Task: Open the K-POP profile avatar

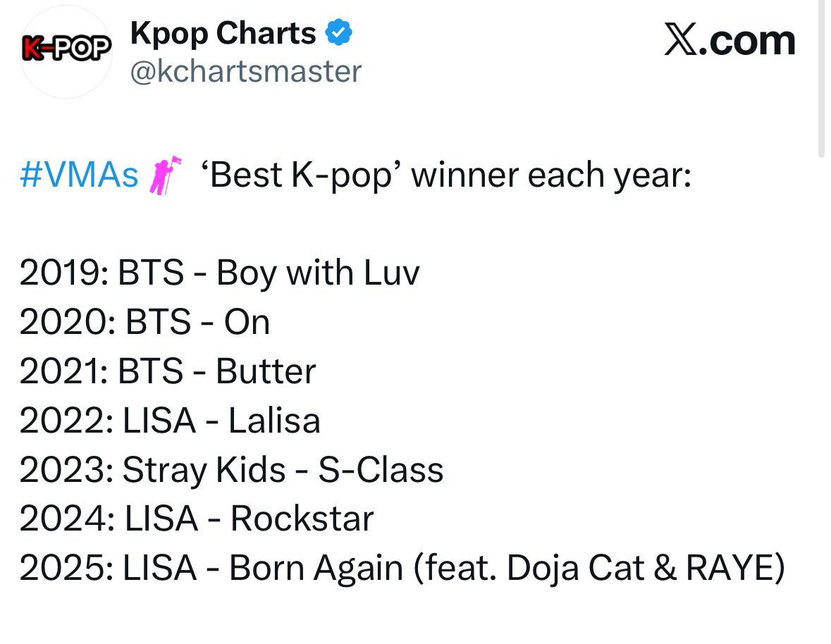Action: click(66, 51)
